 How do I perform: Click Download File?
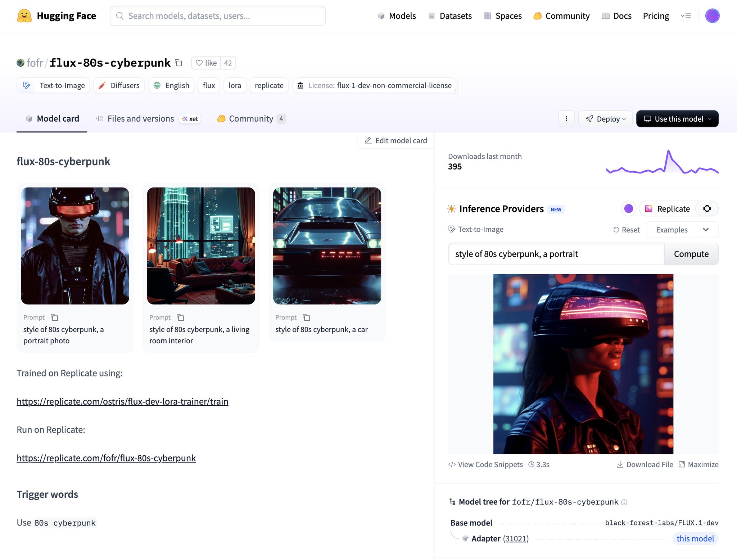click(x=645, y=465)
